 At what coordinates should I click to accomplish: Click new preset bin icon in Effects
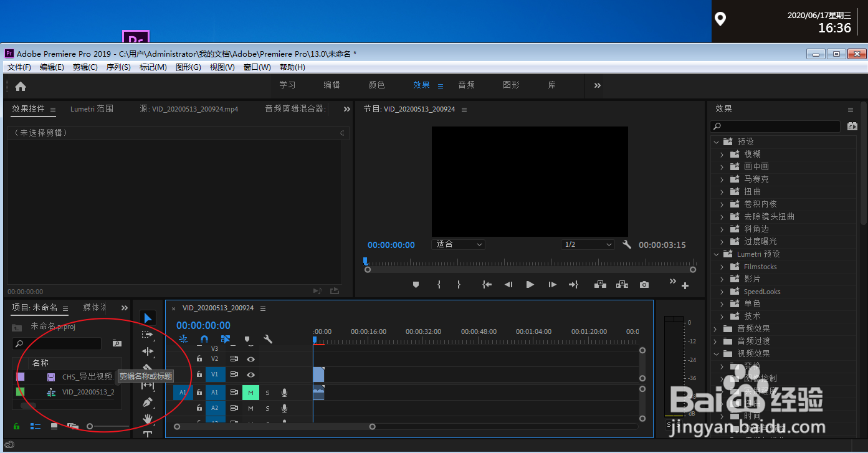pyautogui.click(x=852, y=126)
